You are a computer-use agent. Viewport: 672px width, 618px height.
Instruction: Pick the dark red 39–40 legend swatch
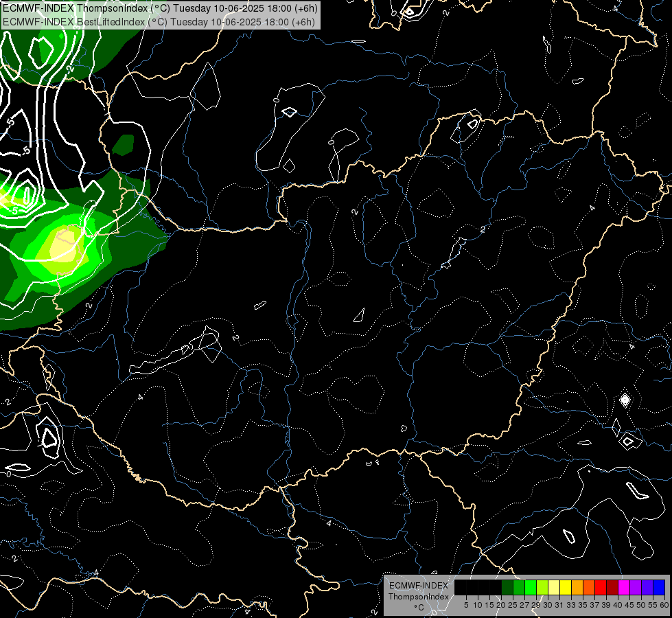point(612,587)
